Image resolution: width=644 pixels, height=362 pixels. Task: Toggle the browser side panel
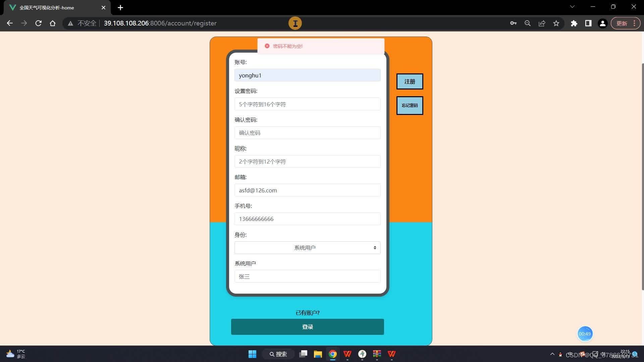pyautogui.click(x=588, y=23)
